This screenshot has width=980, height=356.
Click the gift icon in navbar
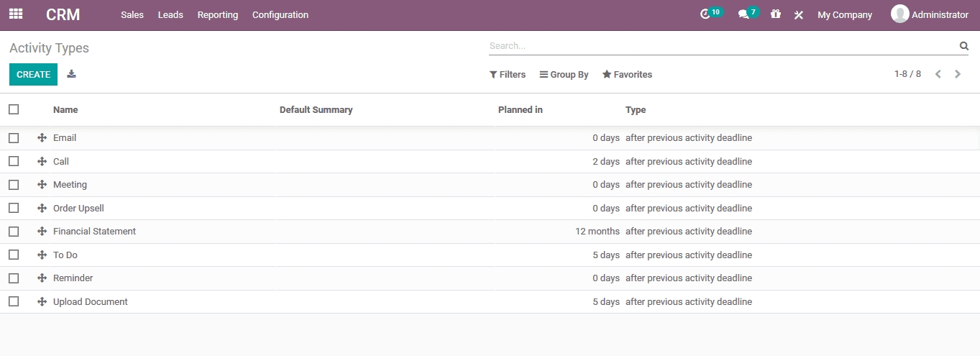[x=775, y=14]
